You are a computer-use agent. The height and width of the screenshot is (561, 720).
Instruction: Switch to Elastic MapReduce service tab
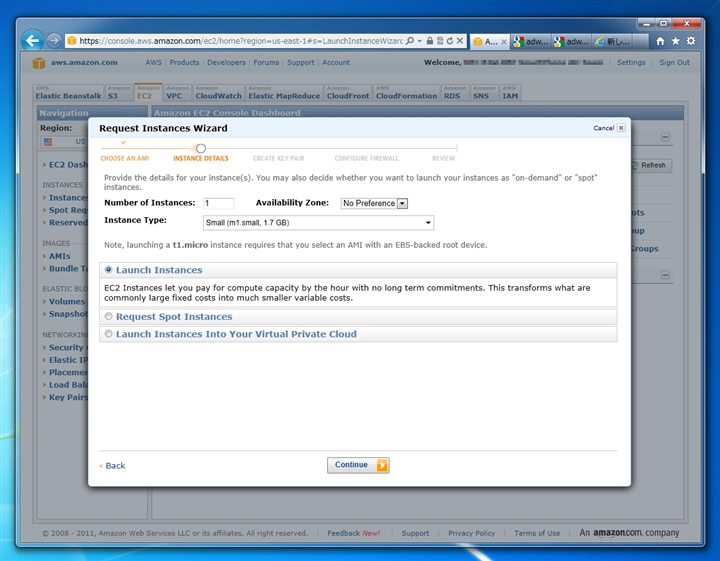284,93
